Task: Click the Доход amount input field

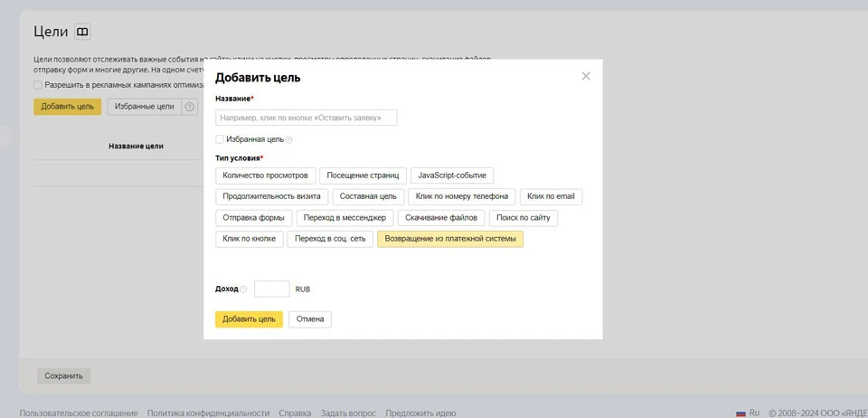Action: point(272,289)
